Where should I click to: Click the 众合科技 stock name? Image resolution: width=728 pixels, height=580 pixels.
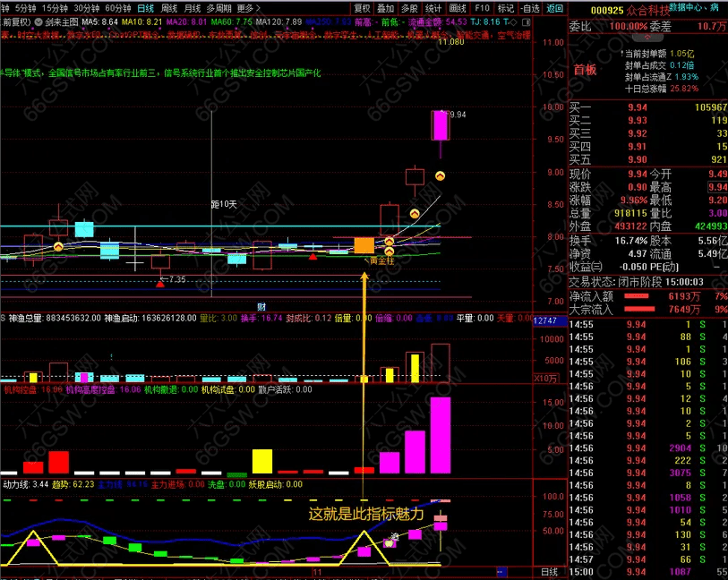[x=647, y=10]
